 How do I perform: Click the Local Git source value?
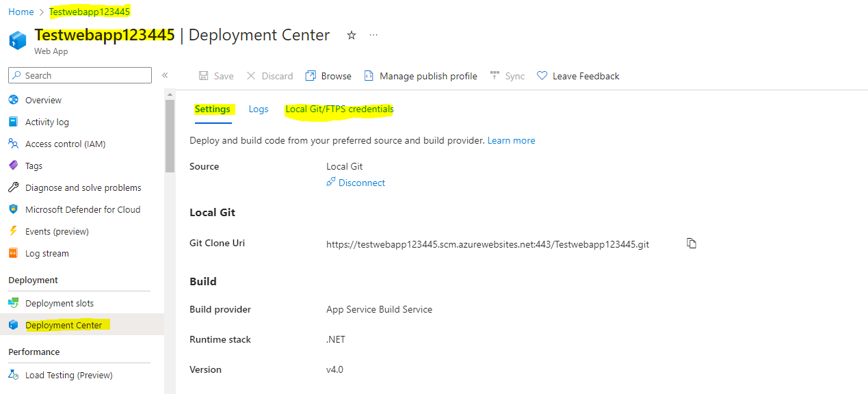click(x=345, y=166)
